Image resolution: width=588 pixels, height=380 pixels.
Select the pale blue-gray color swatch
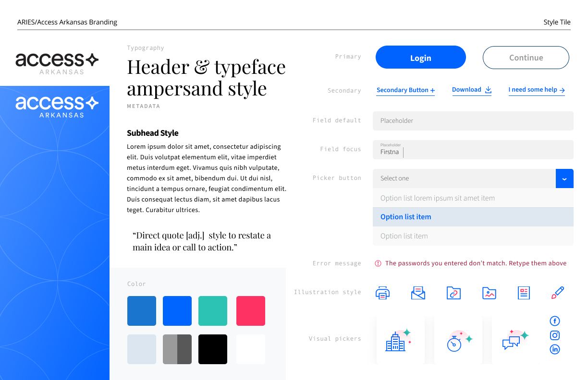(x=142, y=349)
